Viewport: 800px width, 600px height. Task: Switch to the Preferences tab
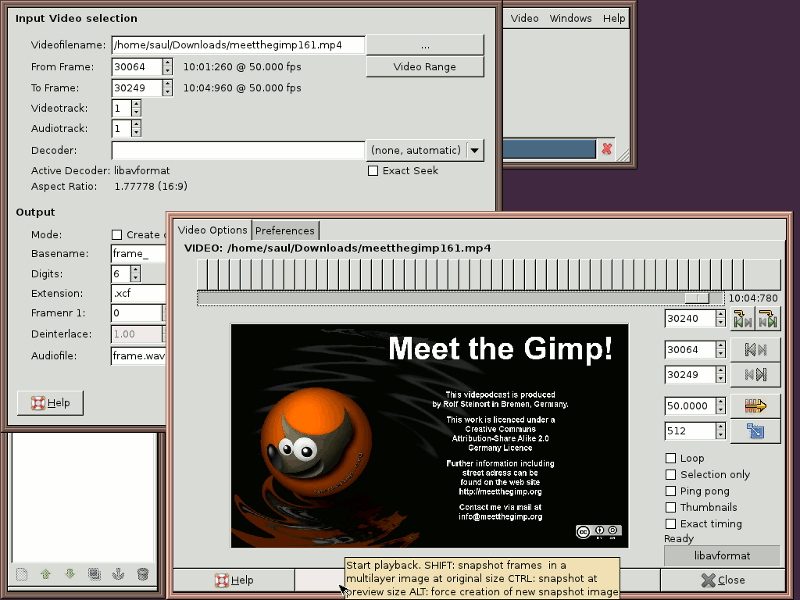285,231
